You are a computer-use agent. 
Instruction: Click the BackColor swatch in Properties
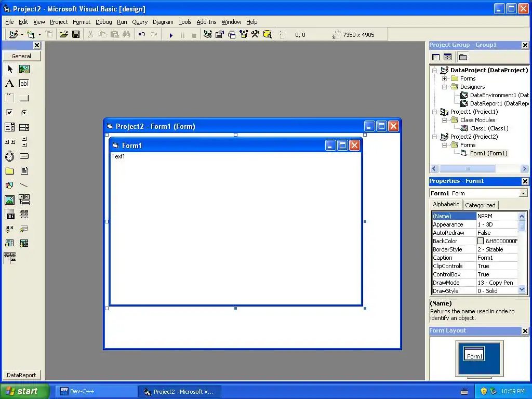[x=481, y=241]
